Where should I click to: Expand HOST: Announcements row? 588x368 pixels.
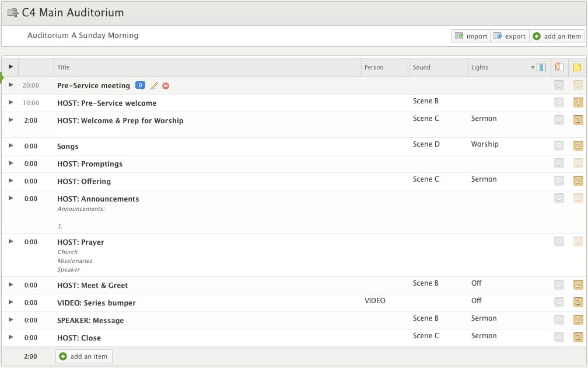[11, 198]
